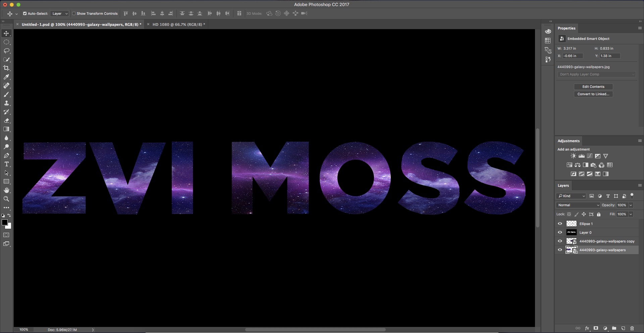Select the Crop tool

(x=6, y=68)
